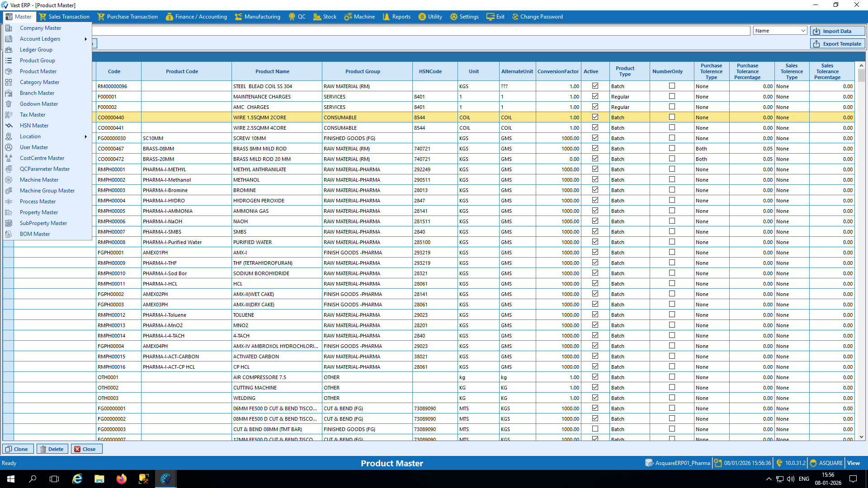
Task: Expand the Account Ledgers submenu arrow
Action: coord(85,39)
